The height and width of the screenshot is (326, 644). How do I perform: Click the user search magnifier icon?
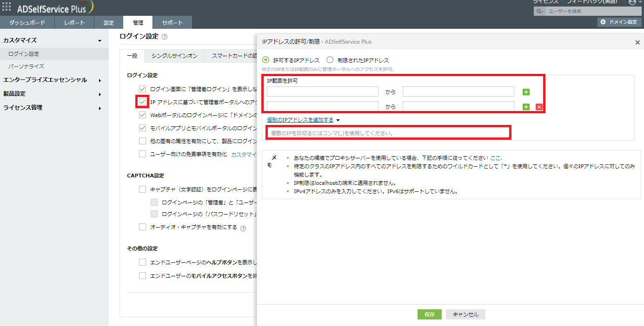pyautogui.click(x=539, y=11)
